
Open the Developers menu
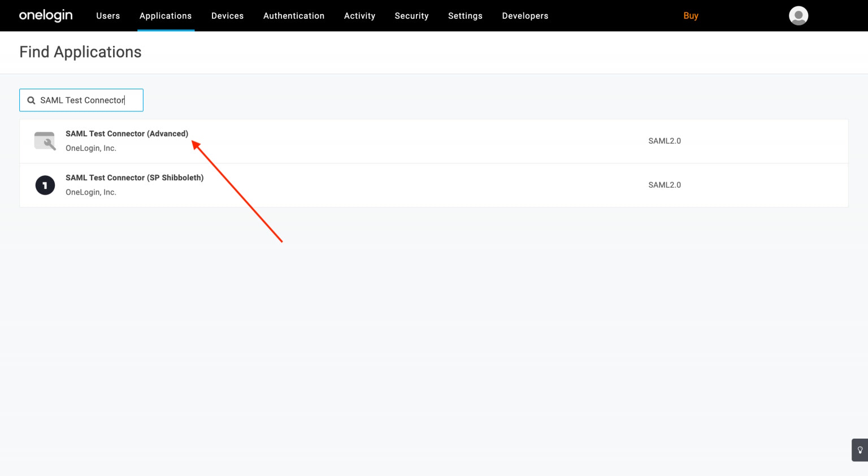point(525,16)
